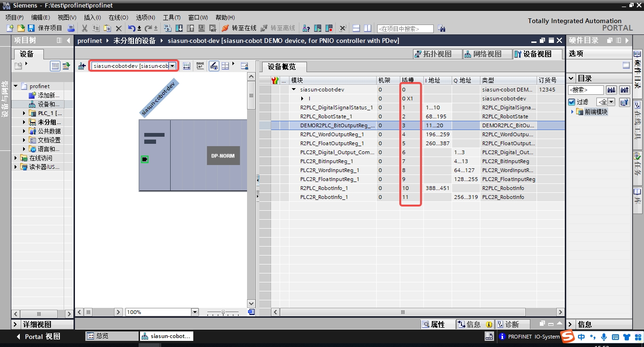Click the Cut scissors icon
The width and height of the screenshot is (644, 347).
point(85,28)
